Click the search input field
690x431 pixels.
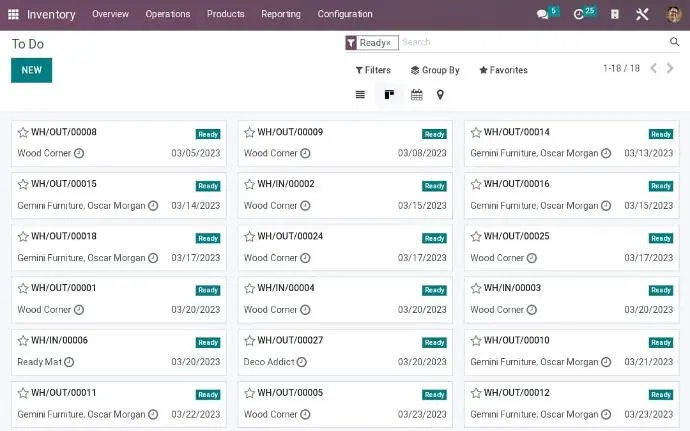pyautogui.click(x=530, y=42)
